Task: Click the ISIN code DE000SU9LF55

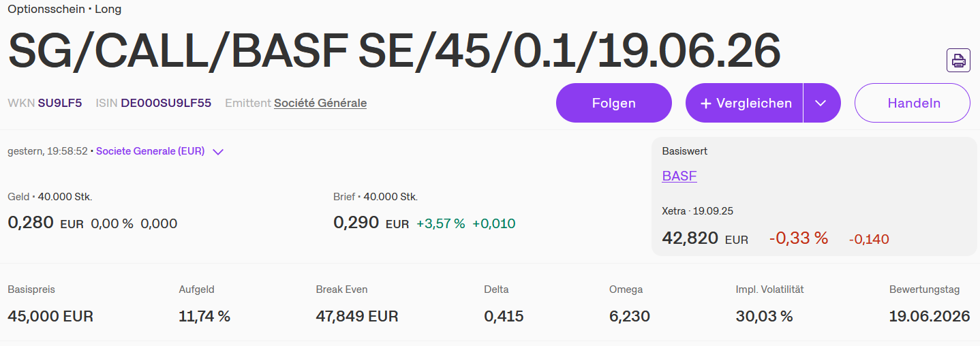Action: coord(166,104)
